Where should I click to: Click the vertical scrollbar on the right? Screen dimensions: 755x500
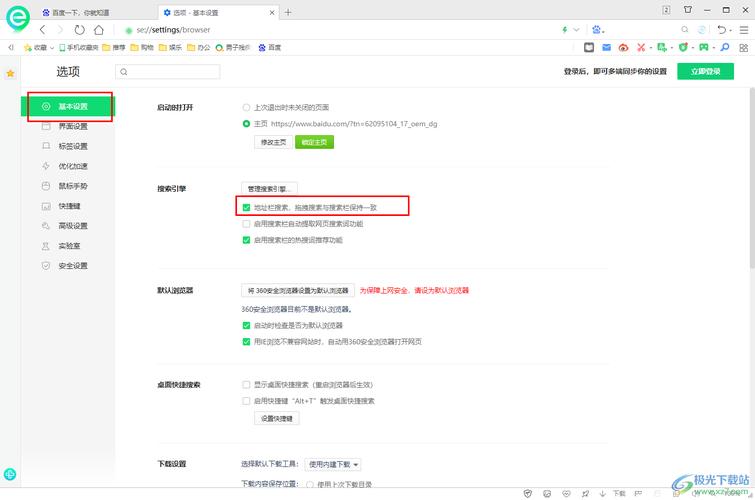click(x=752, y=178)
